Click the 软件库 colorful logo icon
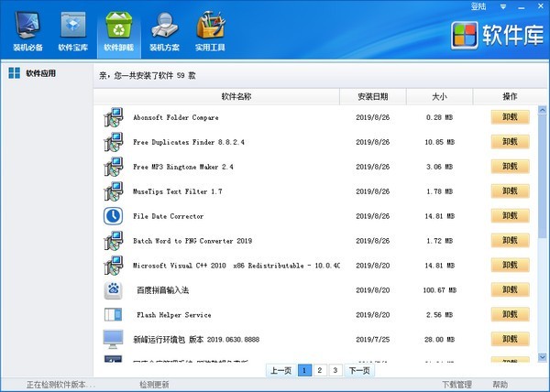Screen dimensions: 550x392 click(x=465, y=35)
